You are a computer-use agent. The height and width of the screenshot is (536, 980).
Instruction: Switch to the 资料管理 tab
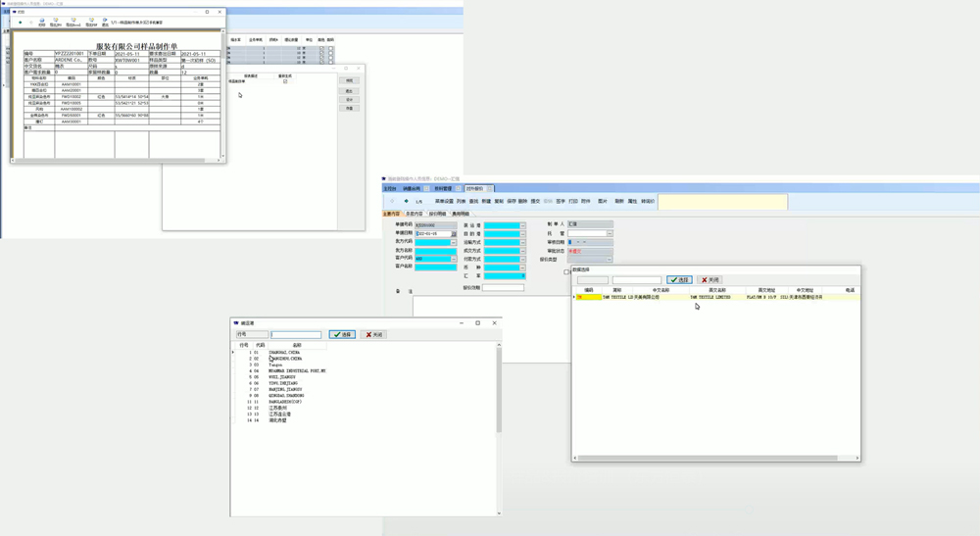[x=443, y=189]
